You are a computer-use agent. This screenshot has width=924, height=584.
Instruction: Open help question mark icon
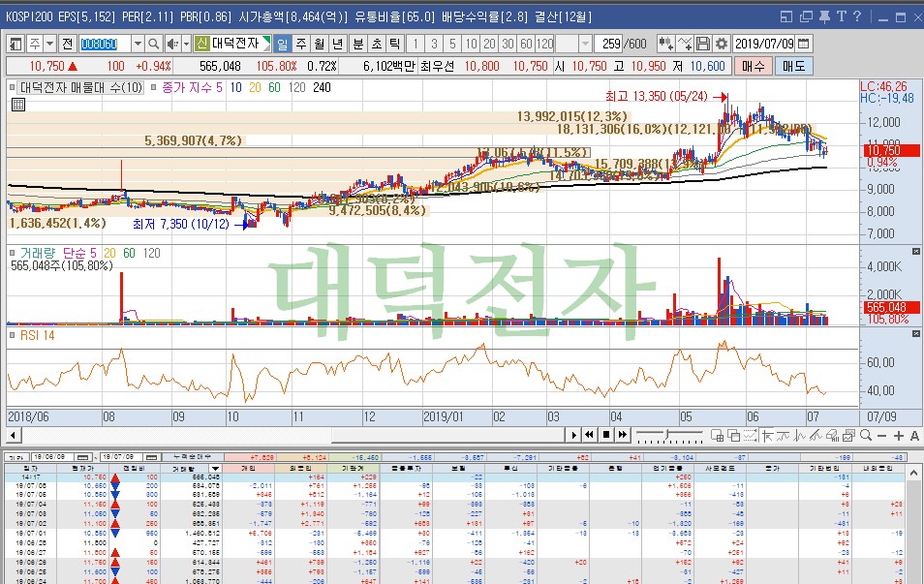tap(857, 16)
